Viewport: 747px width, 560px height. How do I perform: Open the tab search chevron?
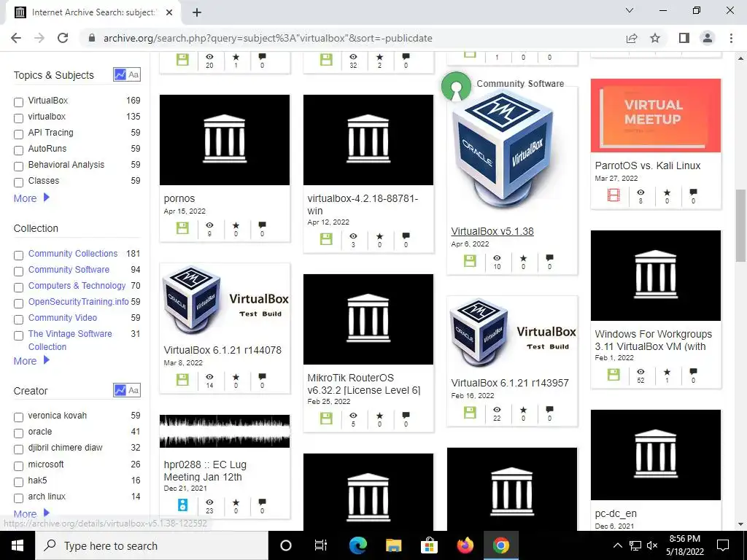[x=630, y=10]
